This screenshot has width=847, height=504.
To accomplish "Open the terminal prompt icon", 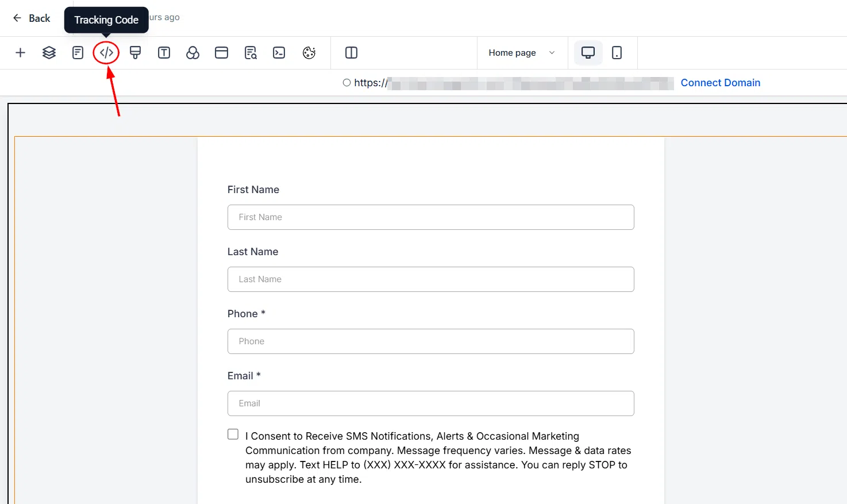I will [279, 53].
